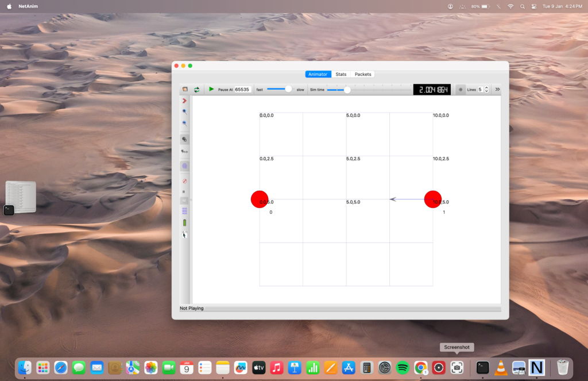Click the Pause At input field
The height and width of the screenshot is (381, 588).
point(242,90)
